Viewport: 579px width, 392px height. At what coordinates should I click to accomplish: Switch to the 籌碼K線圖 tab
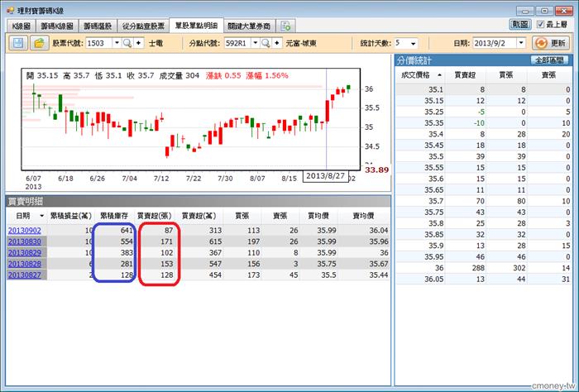point(57,26)
